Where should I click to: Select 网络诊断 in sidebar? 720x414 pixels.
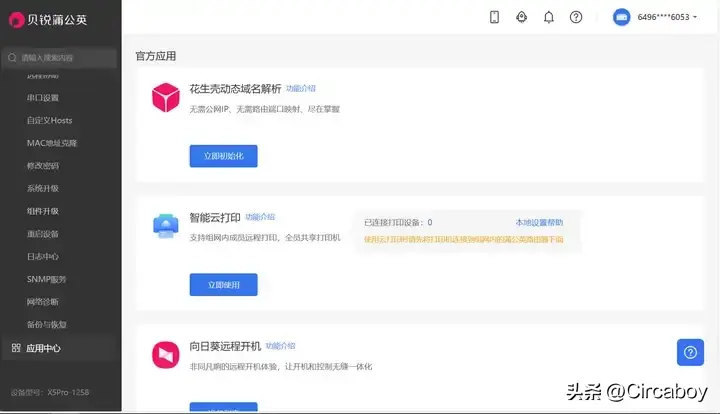coord(43,302)
